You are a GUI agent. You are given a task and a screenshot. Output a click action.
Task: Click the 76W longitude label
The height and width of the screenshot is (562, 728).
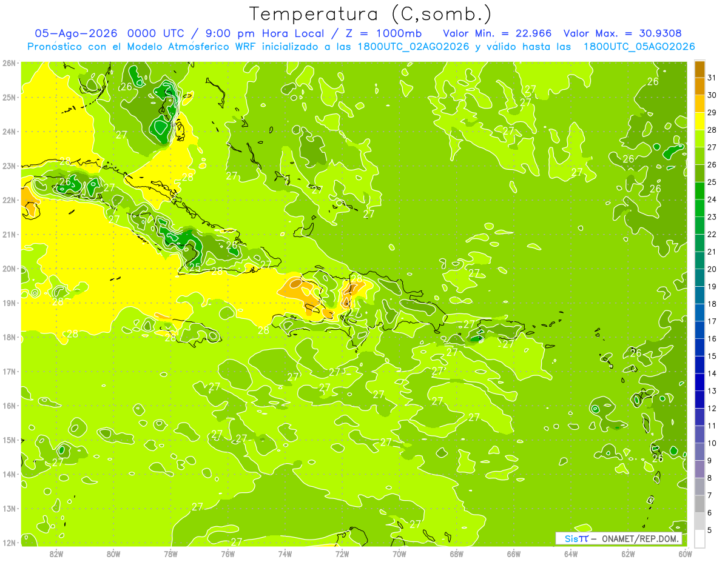pos(228,554)
